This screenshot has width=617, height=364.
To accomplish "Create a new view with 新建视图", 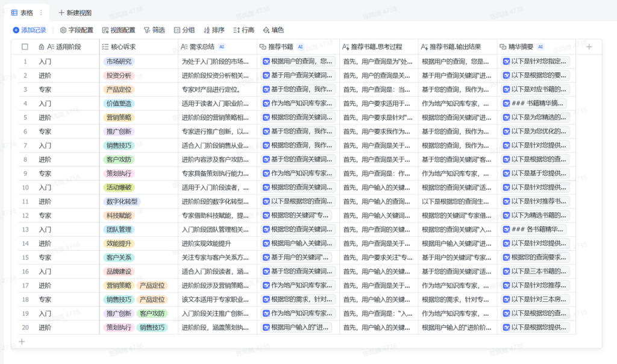I will point(75,13).
